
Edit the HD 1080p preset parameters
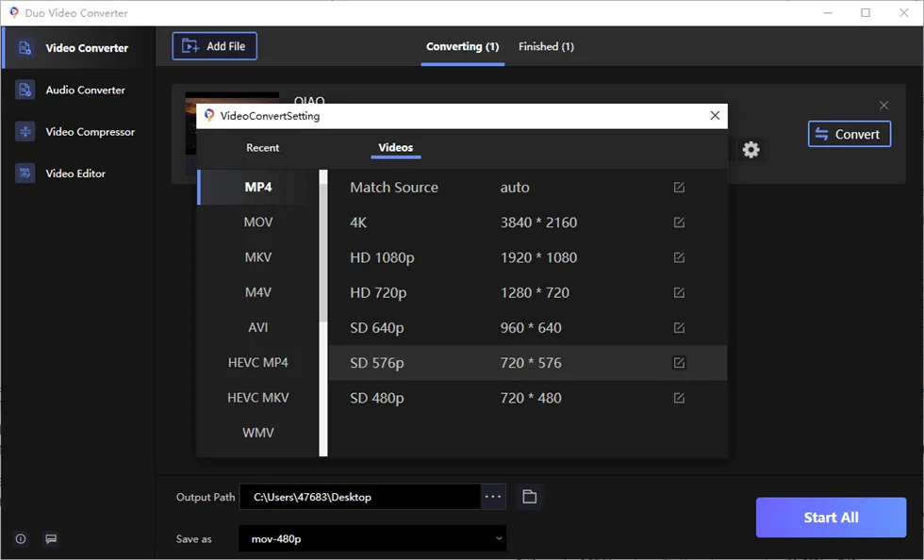tap(678, 257)
